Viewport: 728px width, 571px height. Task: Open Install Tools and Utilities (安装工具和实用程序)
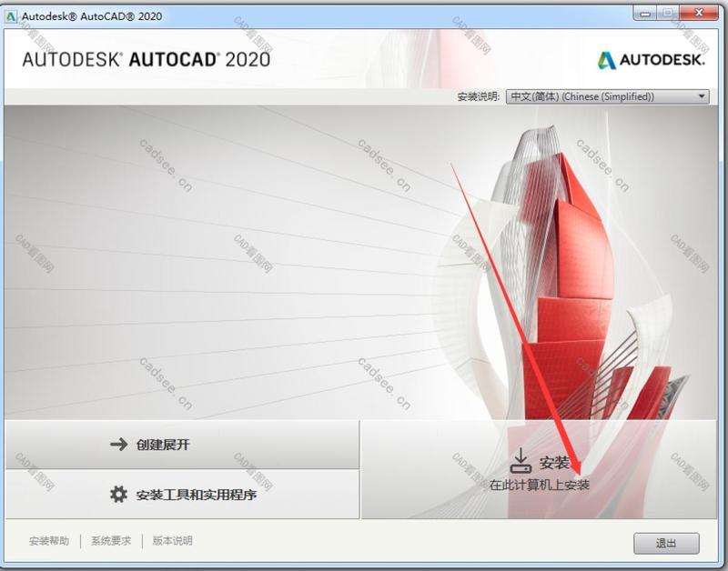point(183,495)
